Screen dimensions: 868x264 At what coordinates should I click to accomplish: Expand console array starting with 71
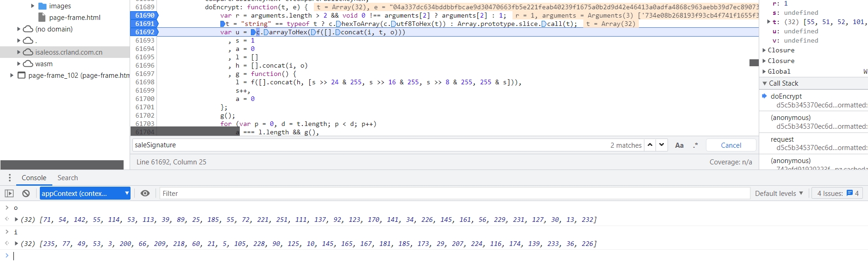point(17,220)
